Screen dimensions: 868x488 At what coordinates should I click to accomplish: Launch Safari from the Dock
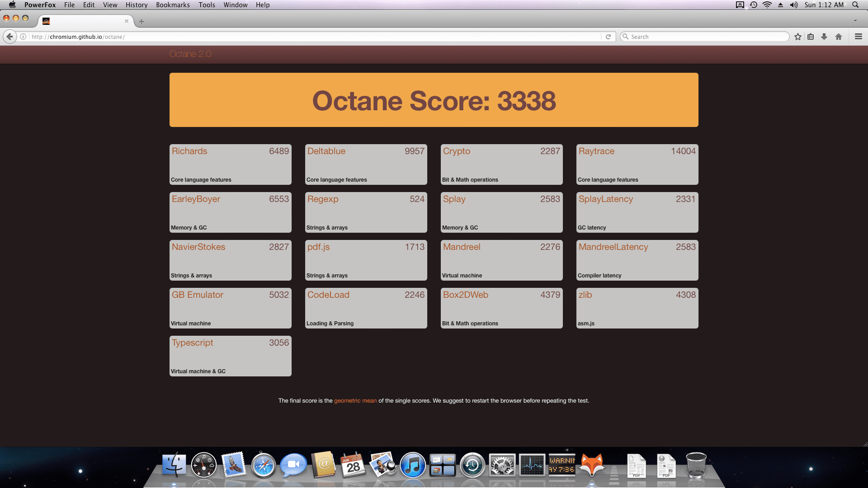pyautogui.click(x=264, y=465)
